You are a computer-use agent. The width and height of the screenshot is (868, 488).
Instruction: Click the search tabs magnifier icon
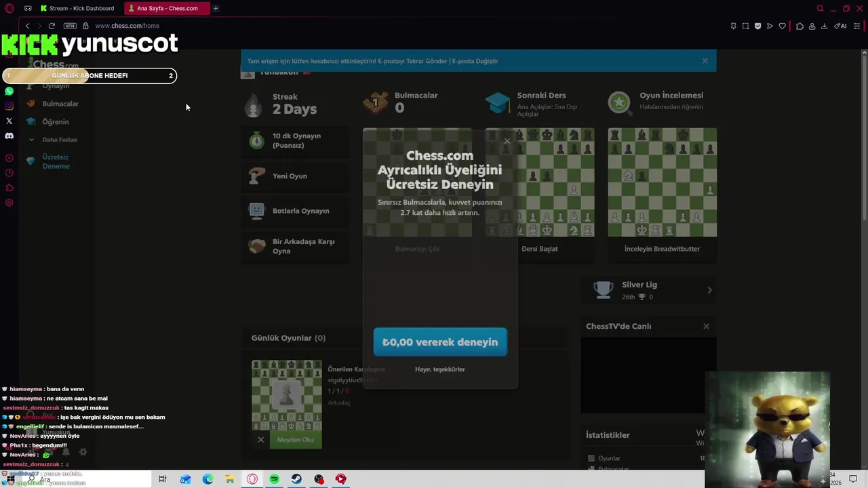coord(820,8)
